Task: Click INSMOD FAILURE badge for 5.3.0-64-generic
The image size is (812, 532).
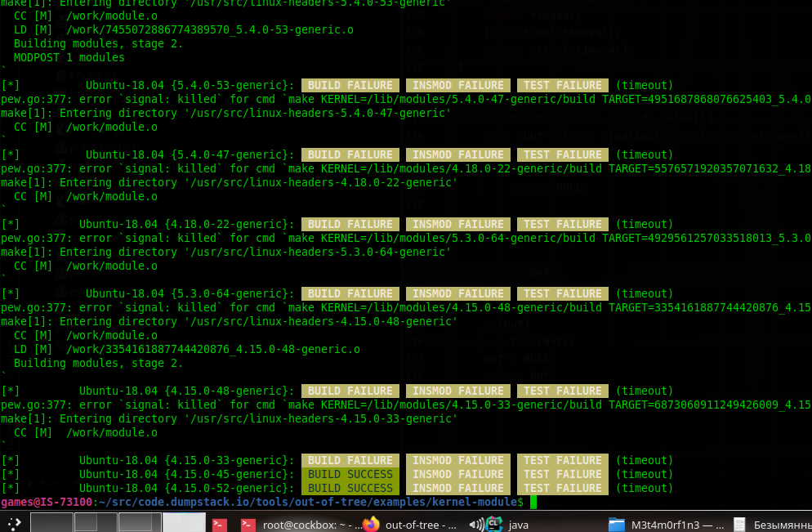Action: [x=457, y=293]
